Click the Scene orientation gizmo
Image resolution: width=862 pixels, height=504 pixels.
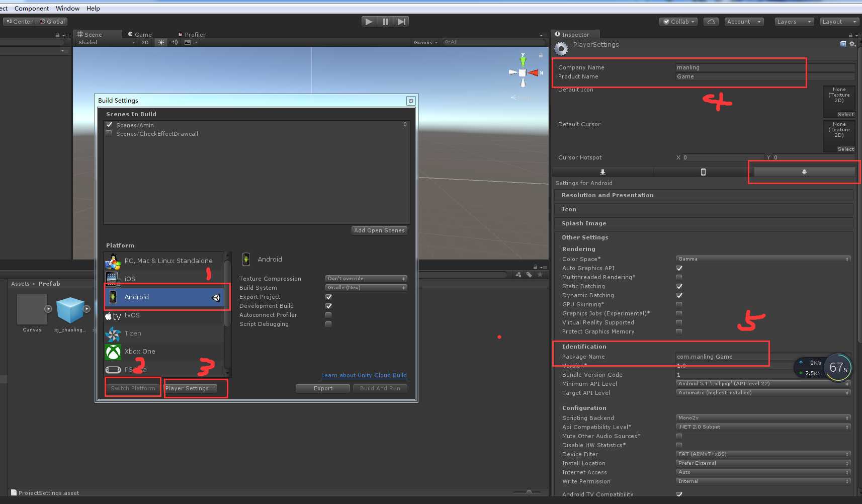[x=523, y=73]
